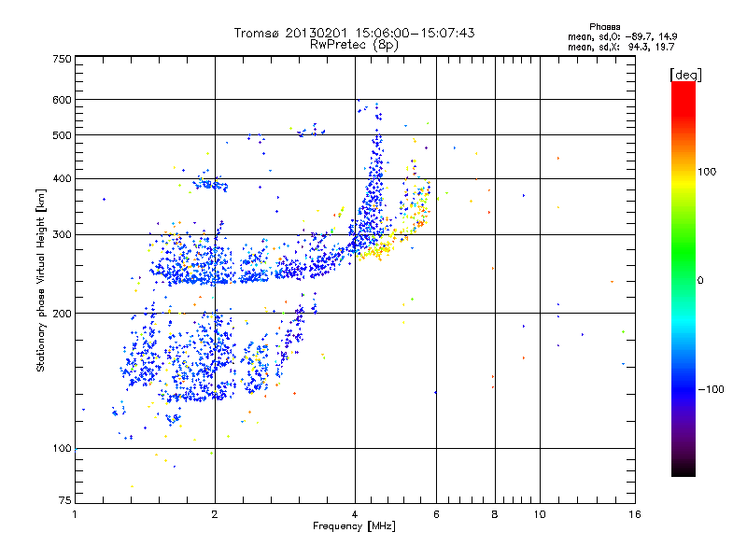Click the x-axis tick label "10"
This screenshot has width=747, height=560.
pyautogui.click(x=540, y=514)
